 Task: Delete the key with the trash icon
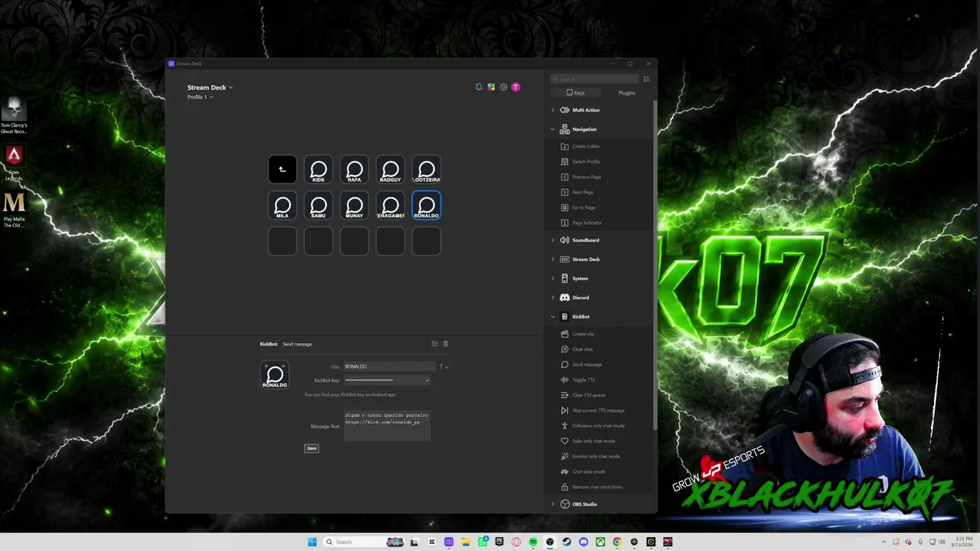[446, 344]
